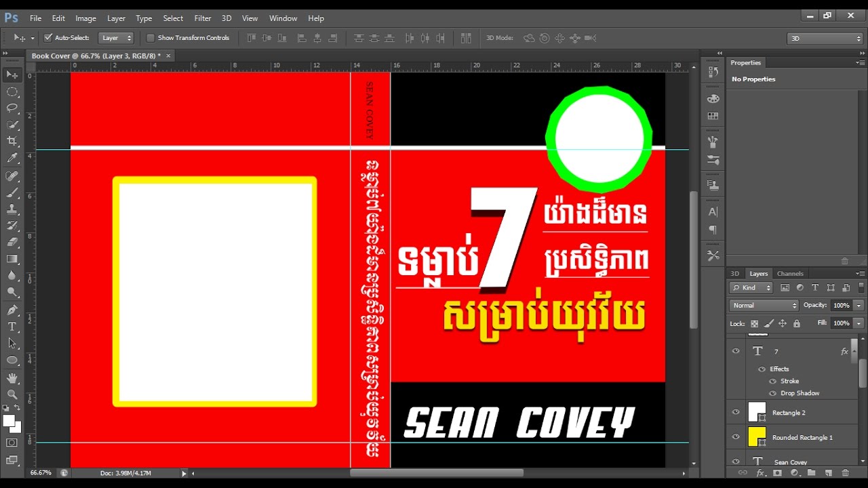This screenshot has width=868, height=488.
Task: Open the Window menu
Action: click(283, 18)
